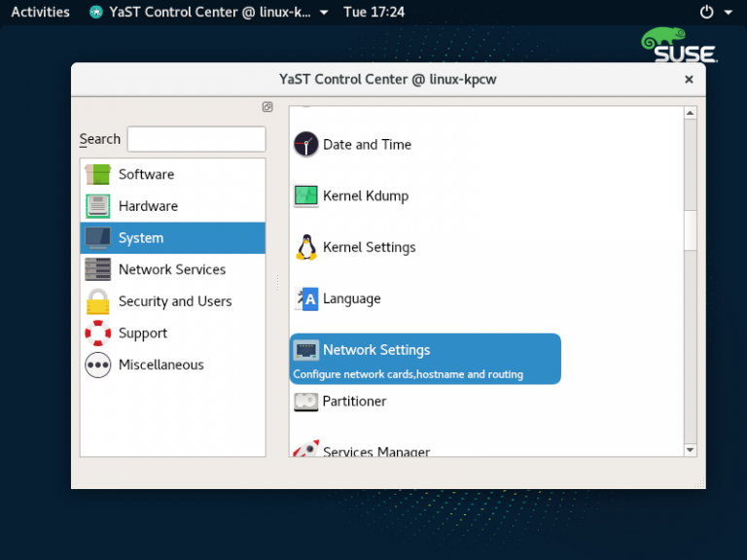
Task: Click the Search input field
Action: (196, 139)
